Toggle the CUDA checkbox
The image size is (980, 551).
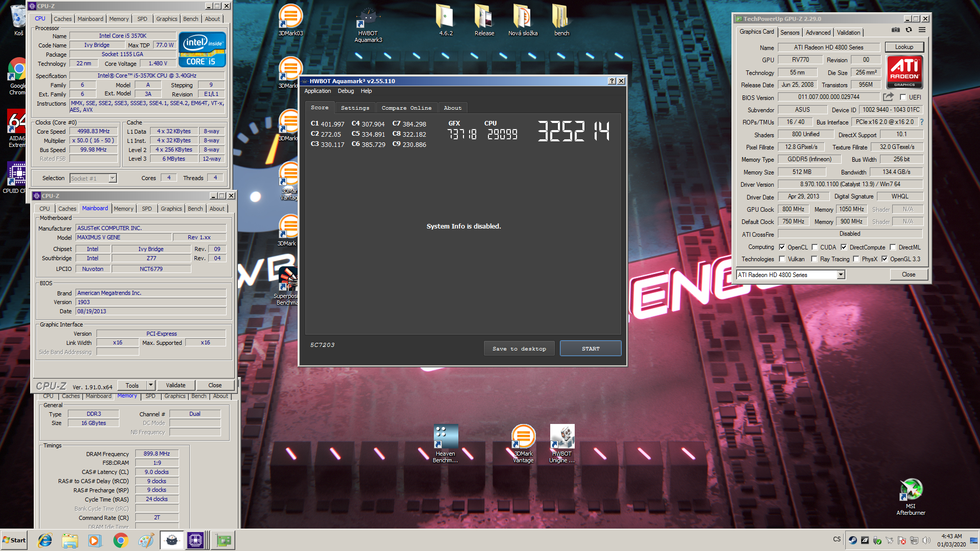point(815,247)
